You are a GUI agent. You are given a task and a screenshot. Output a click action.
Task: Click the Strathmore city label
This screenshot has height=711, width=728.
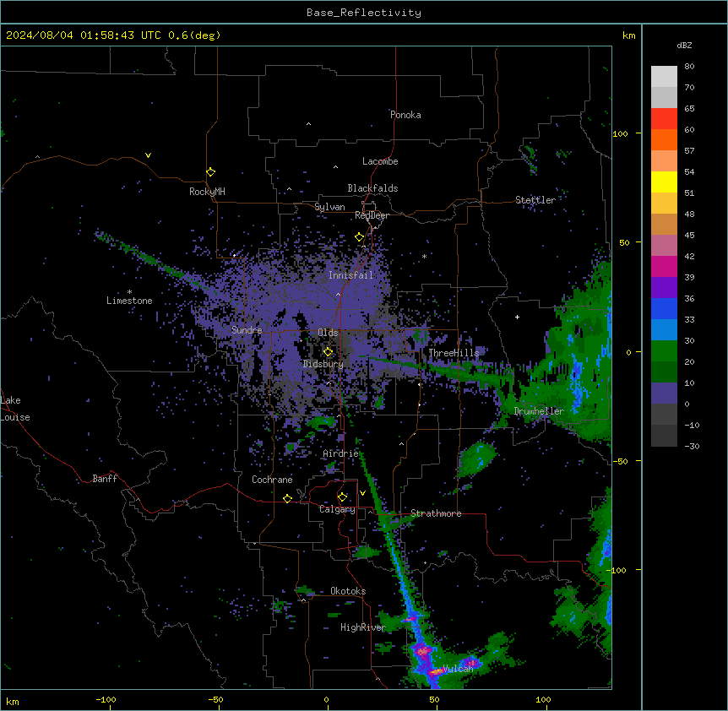[x=436, y=513]
